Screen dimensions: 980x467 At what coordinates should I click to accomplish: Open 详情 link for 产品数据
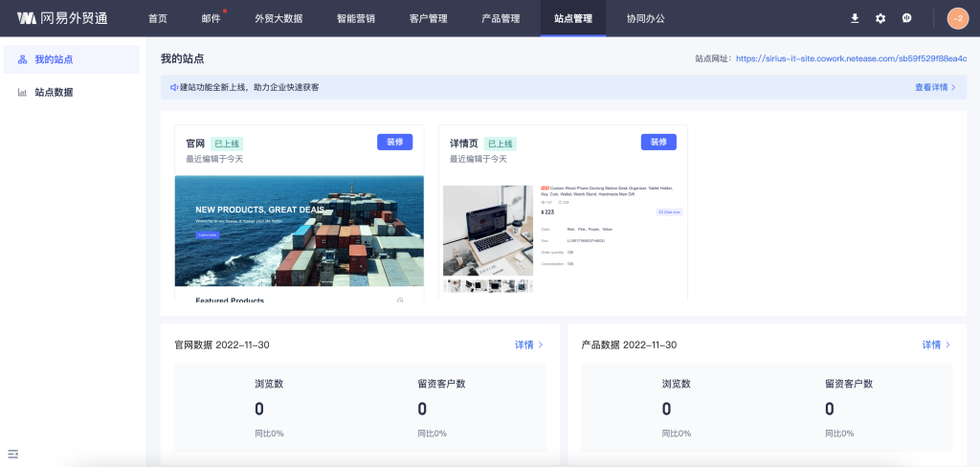click(936, 345)
